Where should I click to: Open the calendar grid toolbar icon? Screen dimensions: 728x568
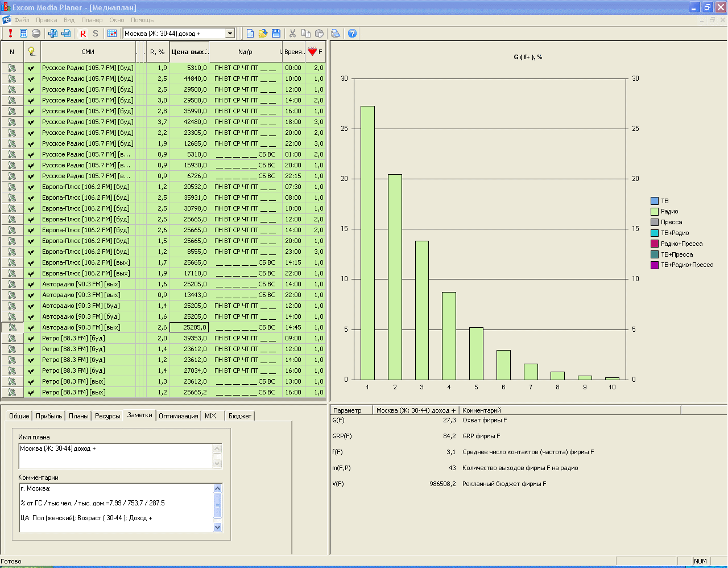pos(112,34)
